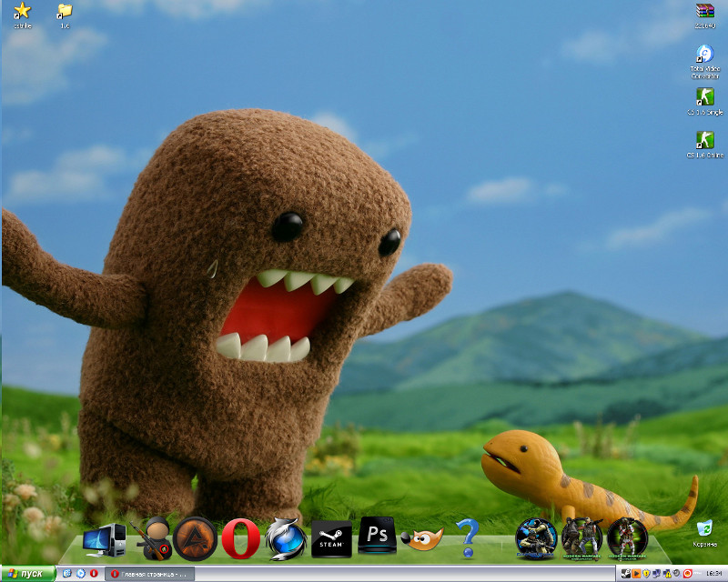728x582 pixels.
Task: Open the red Opera browser dock icon
Action: 240,537
